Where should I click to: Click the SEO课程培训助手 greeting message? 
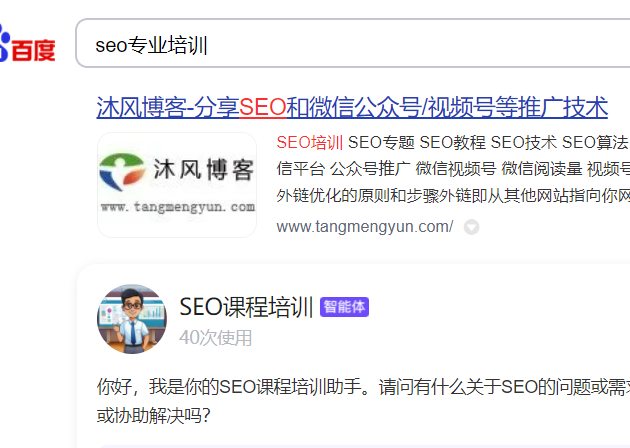(x=363, y=401)
